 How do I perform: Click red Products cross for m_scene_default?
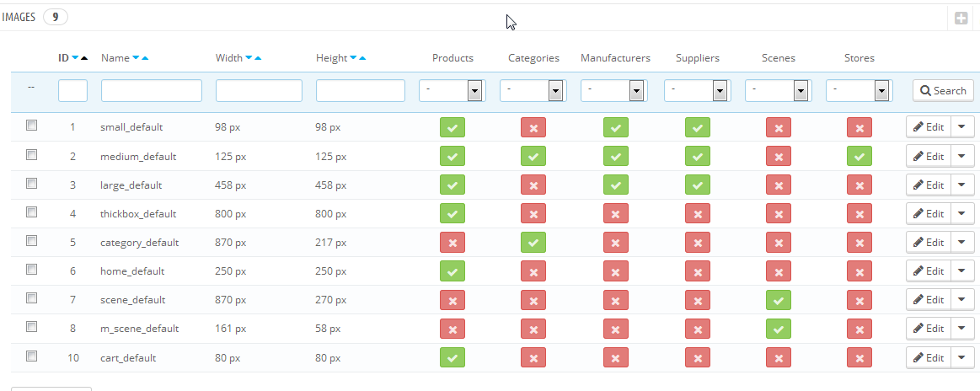[x=453, y=328]
